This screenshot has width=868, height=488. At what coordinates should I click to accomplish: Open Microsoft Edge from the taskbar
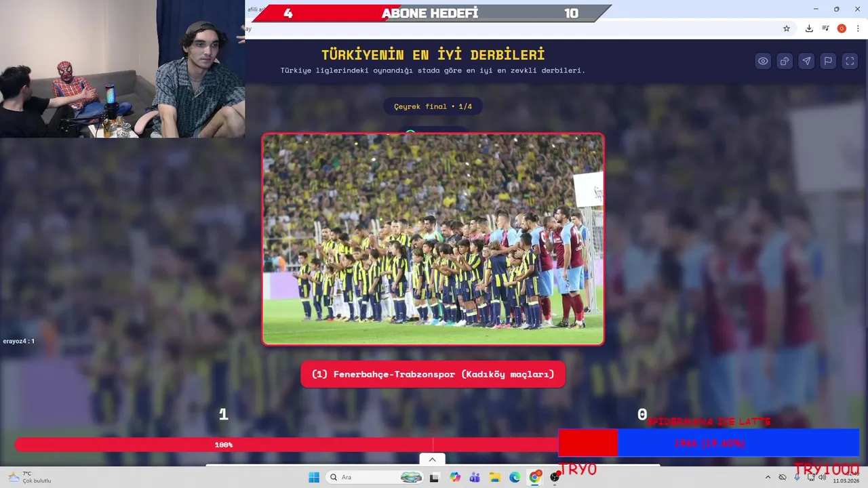515,477
